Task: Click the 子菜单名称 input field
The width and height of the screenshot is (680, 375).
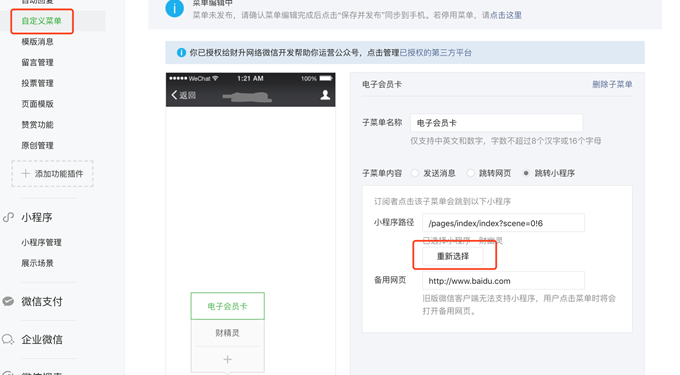Action: click(496, 123)
